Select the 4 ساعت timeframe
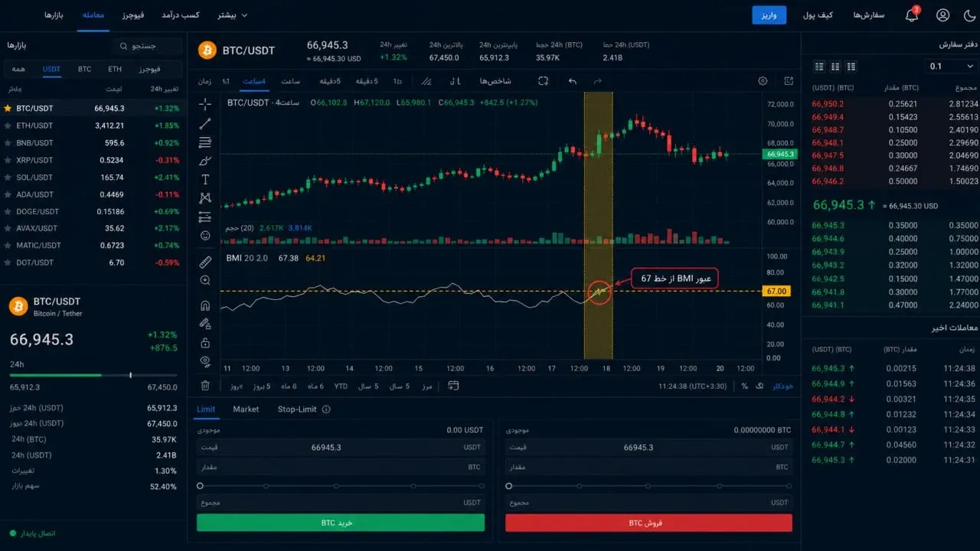This screenshot has height=551, width=980. point(254,81)
